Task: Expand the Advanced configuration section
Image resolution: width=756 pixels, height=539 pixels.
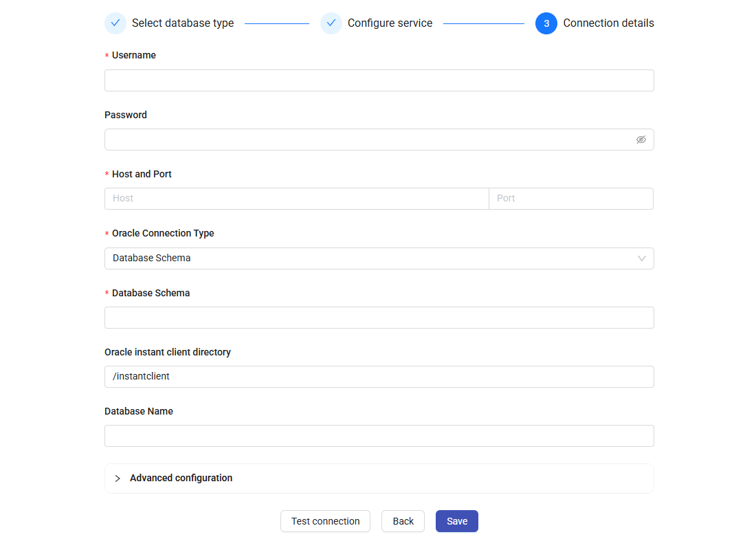Action: (181, 478)
